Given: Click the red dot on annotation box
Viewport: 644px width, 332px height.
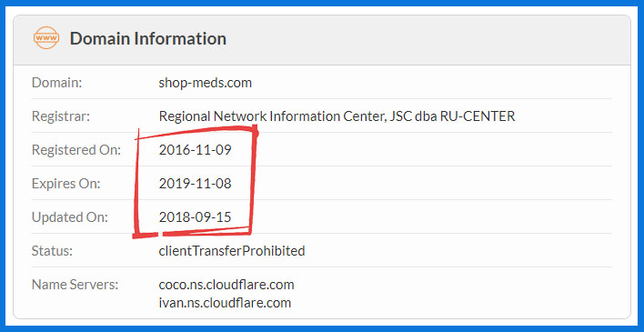Looking at the screenshot, I should tap(255, 133).
